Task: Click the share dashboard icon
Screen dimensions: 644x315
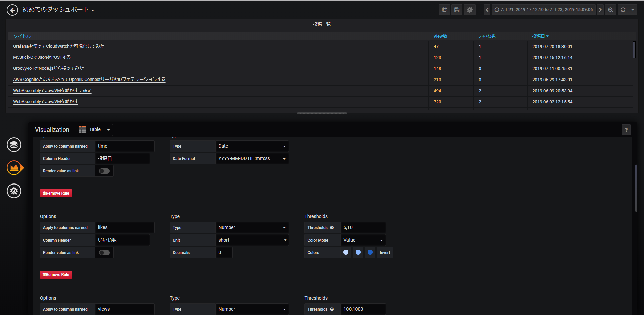Action: pyautogui.click(x=444, y=10)
